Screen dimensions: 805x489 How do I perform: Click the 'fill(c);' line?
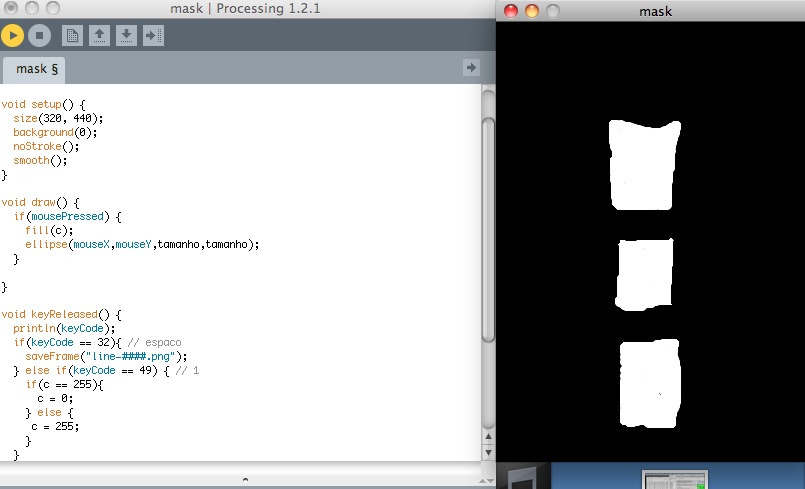click(49, 230)
